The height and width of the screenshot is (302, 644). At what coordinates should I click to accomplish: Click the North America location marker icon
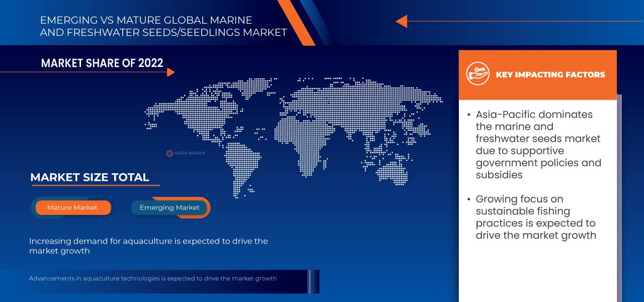pos(170,153)
